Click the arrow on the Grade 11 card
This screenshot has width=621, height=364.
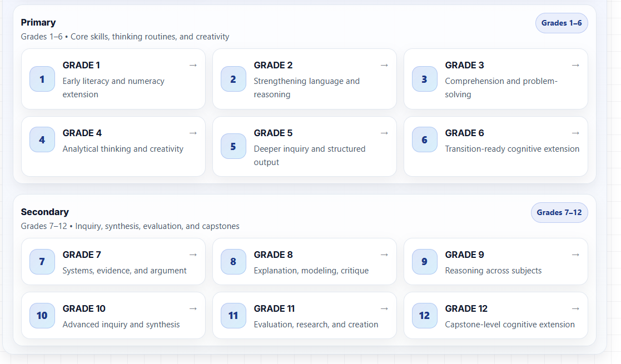[384, 308]
